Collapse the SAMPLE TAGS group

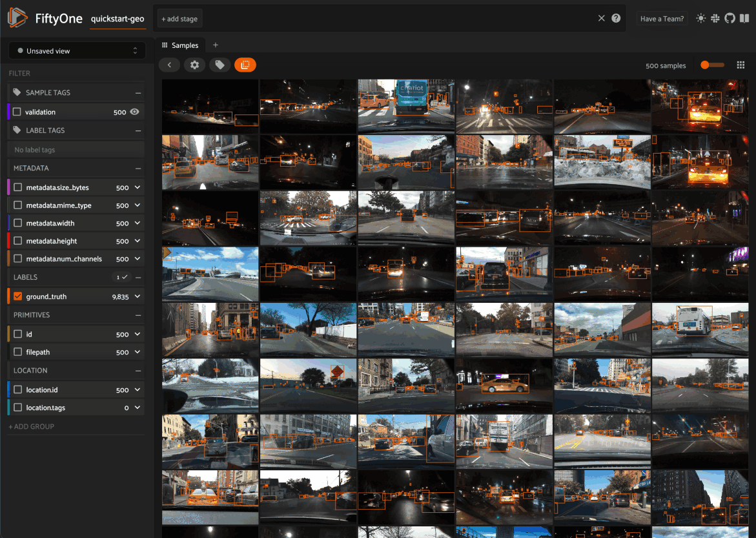click(138, 92)
